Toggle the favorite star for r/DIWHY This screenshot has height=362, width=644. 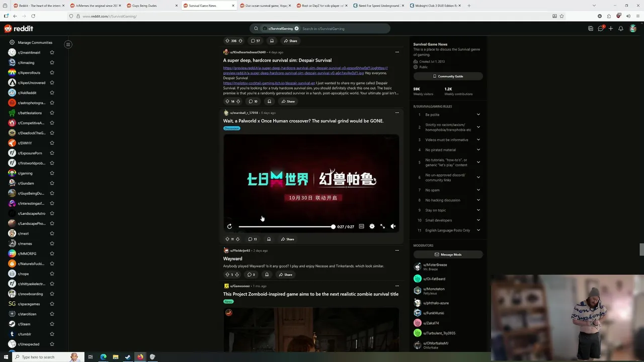[x=52, y=143]
